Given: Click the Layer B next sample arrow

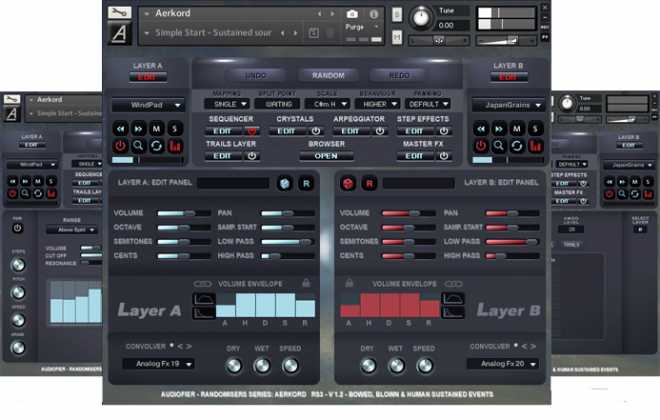Looking at the screenshot, I should tap(499, 129).
